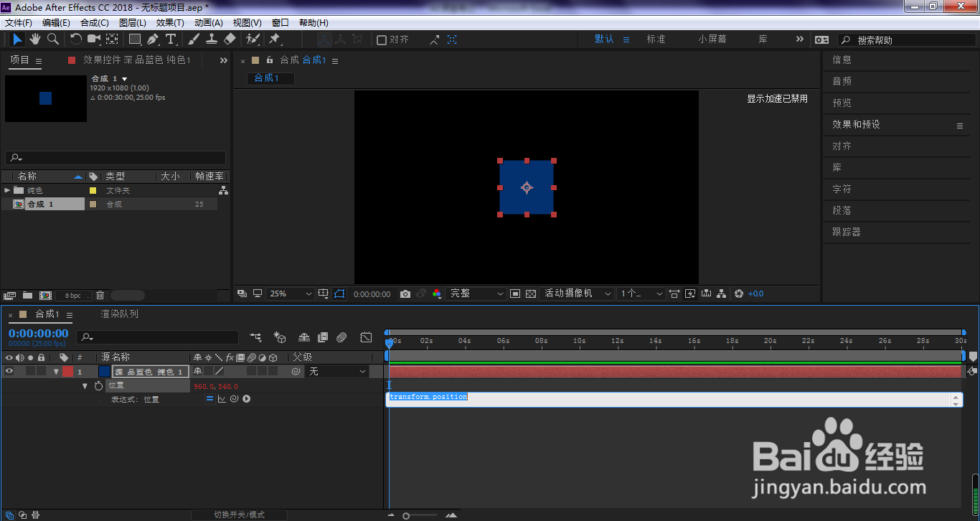
Task: Toggle frame blending enable switch in timeline
Action: (324, 337)
